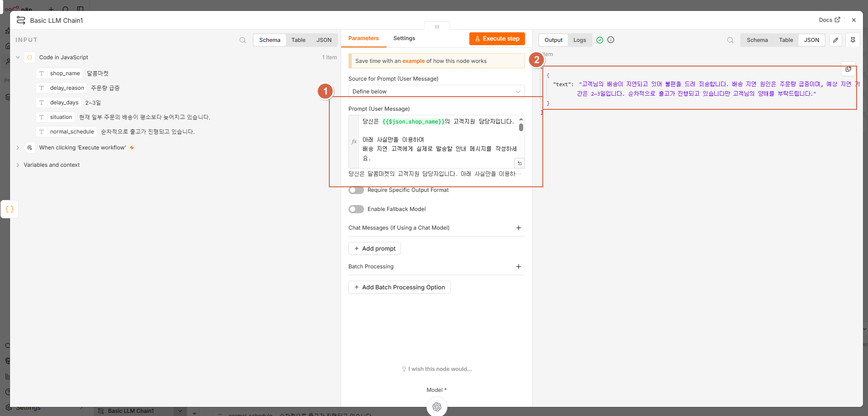Viewport: 868px width, 416px height.
Task: Pin the output data
Action: 853,40
